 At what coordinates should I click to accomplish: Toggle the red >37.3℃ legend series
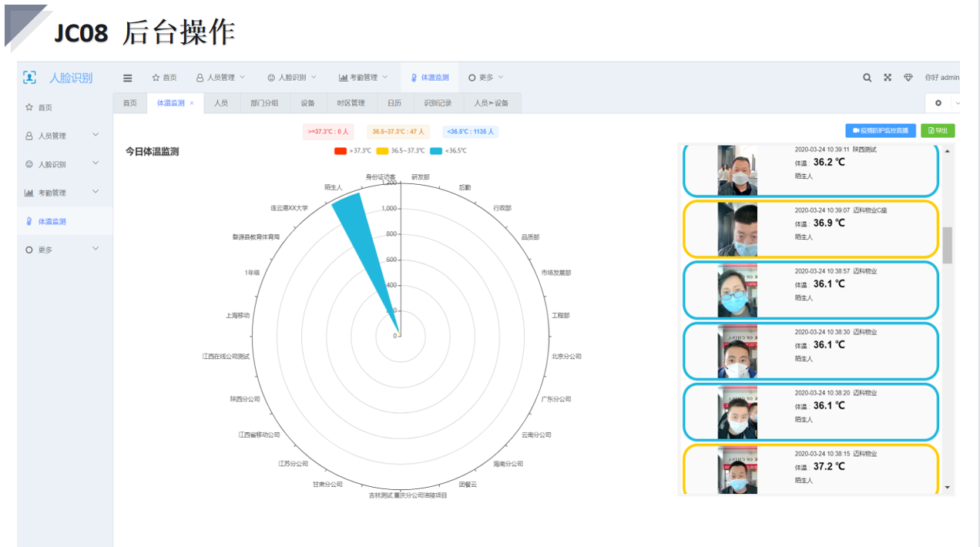tap(341, 151)
